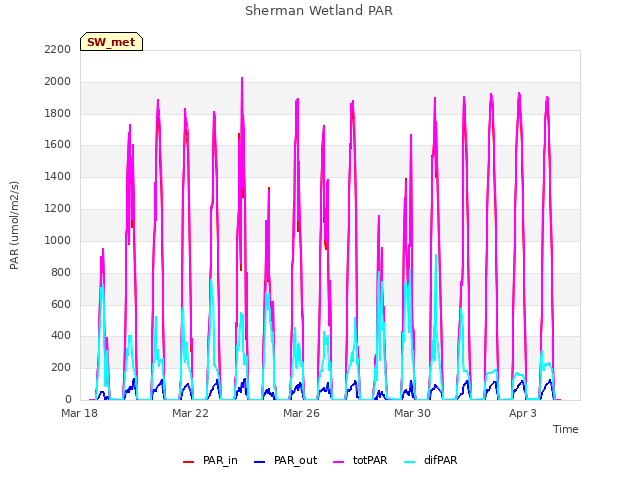Click the PAR (umol/m2/s) axis label
The width and height of the screenshot is (640, 480).
[x=14, y=225]
